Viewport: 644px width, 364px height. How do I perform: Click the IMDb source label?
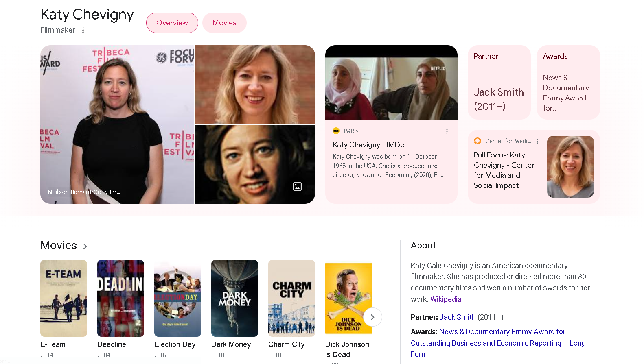(x=350, y=131)
